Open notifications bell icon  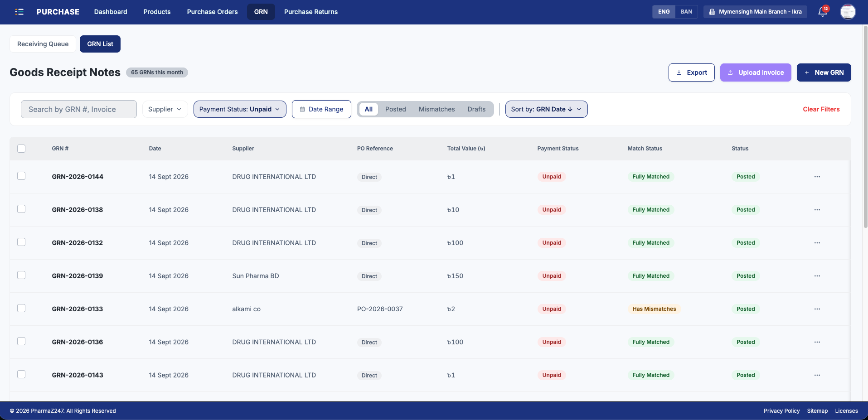point(823,12)
